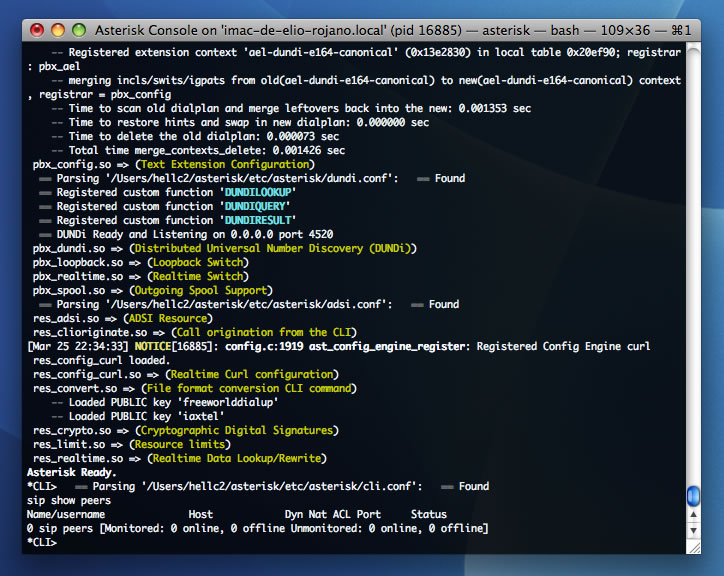724x576 pixels.
Task: Click the 'DUNDIRESULT' function name
Action: click(x=258, y=220)
